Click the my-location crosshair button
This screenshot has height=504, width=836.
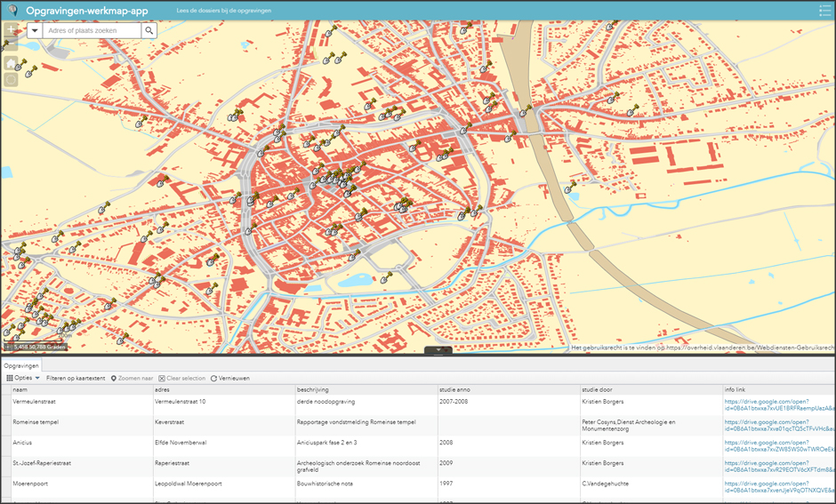(x=11, y=80)
